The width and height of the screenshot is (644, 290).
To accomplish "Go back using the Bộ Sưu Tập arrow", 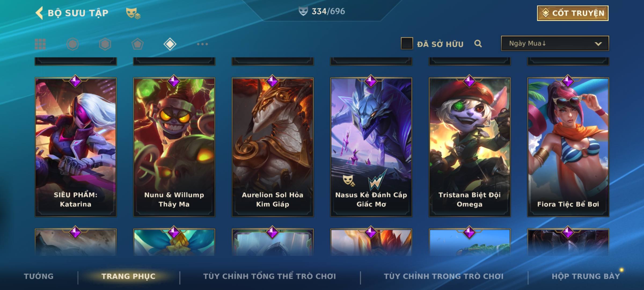I will point(39,13).
